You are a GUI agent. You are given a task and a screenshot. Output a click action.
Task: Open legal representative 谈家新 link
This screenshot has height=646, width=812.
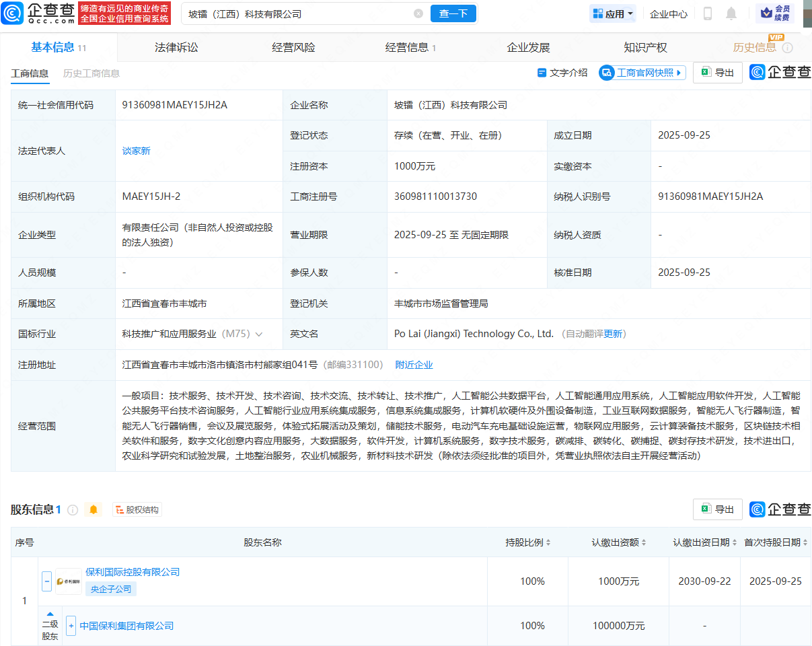click(x=137, y=151)
